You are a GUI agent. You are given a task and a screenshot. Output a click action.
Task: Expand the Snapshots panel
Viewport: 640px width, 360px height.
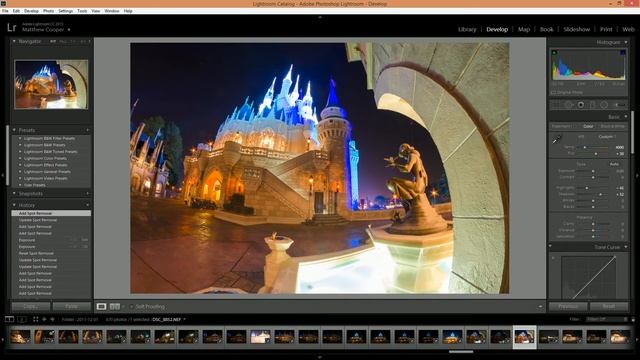[x=14, y=194]
